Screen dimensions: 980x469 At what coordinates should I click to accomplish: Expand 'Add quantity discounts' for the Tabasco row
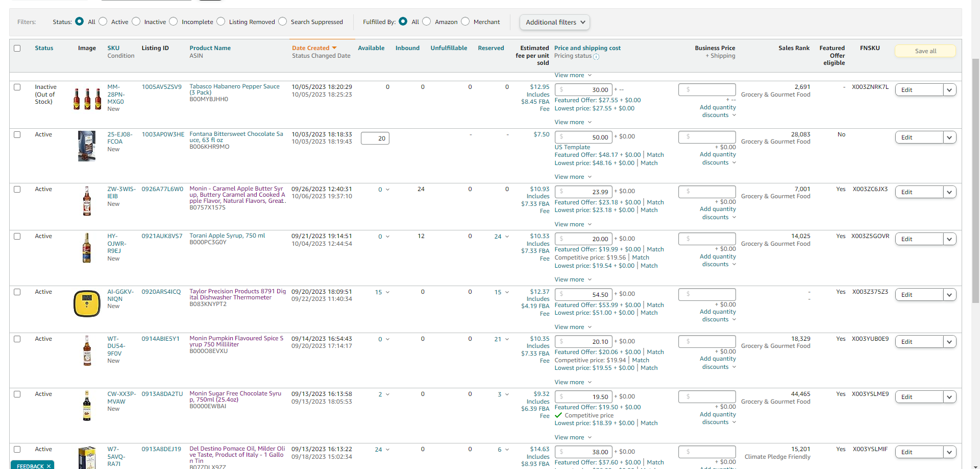718,111
